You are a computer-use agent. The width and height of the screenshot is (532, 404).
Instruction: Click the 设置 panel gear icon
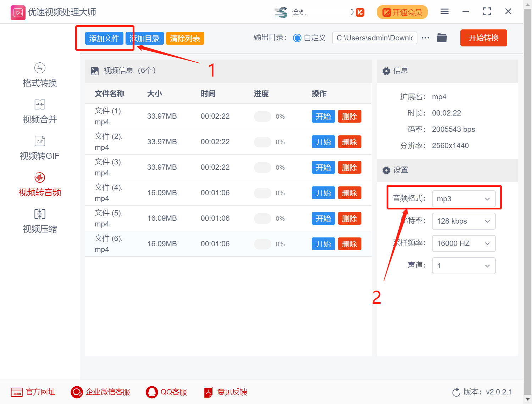tap(386, 170)
